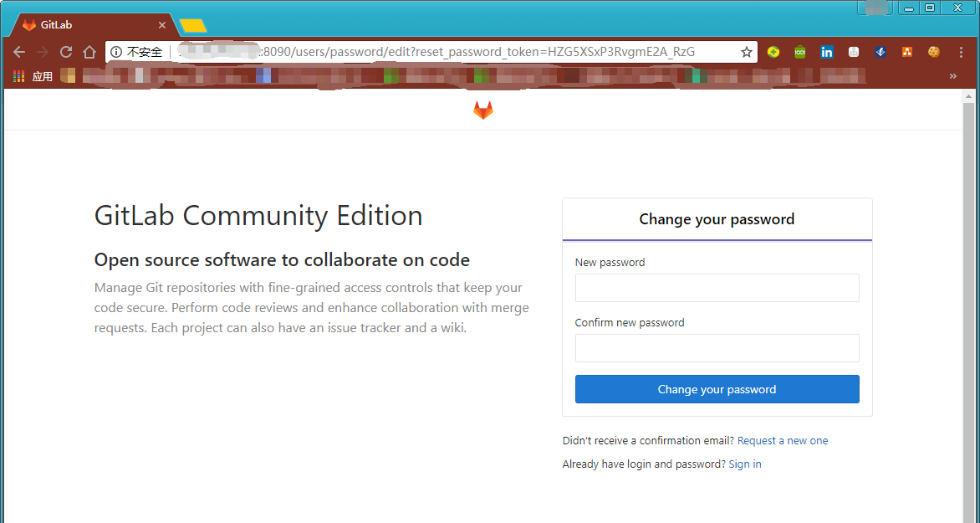The height and width of the screenshot is (523, 980).
Task: Click the GitLab Community Edition heading
Action: [x=258, y=216]
